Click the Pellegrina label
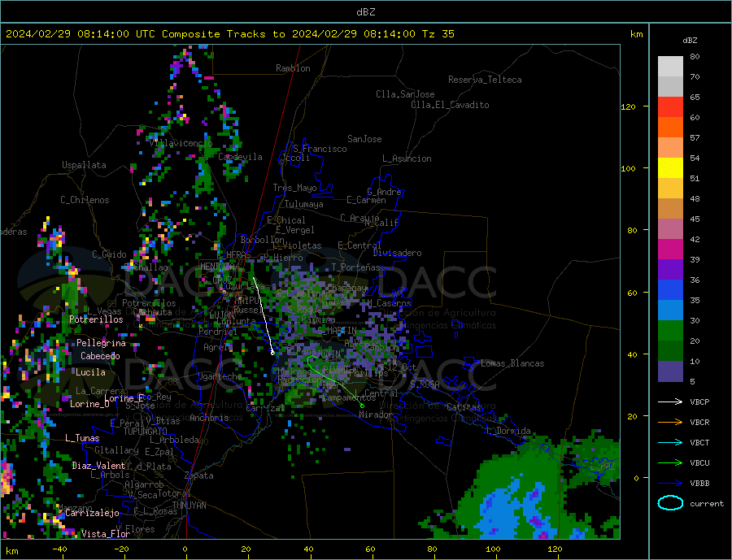 102,343
